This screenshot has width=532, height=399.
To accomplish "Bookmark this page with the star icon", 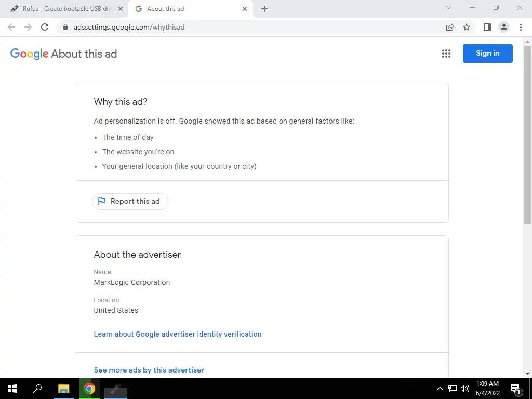I will pyautogui.click(x=467, y=27).
